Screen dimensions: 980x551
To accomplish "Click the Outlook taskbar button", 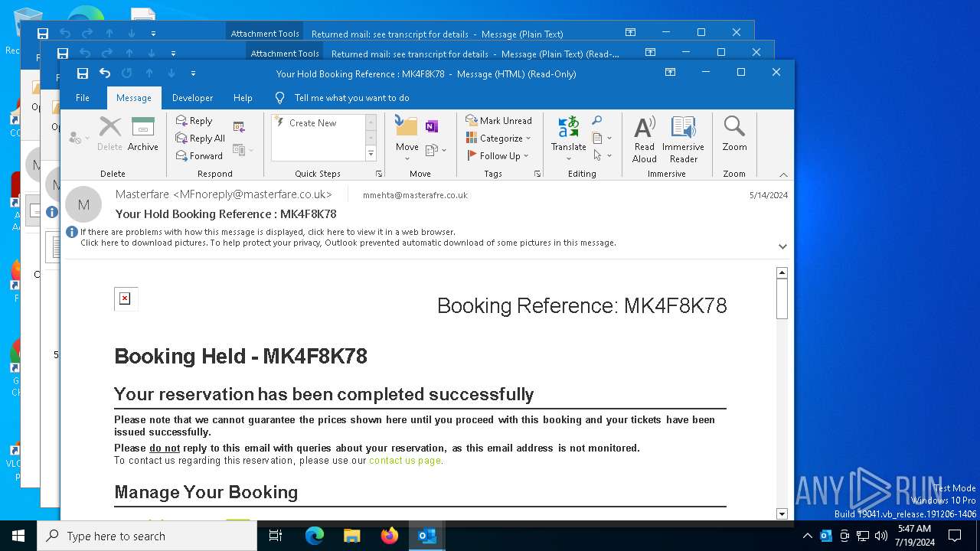I will click(x=426, y=536).
